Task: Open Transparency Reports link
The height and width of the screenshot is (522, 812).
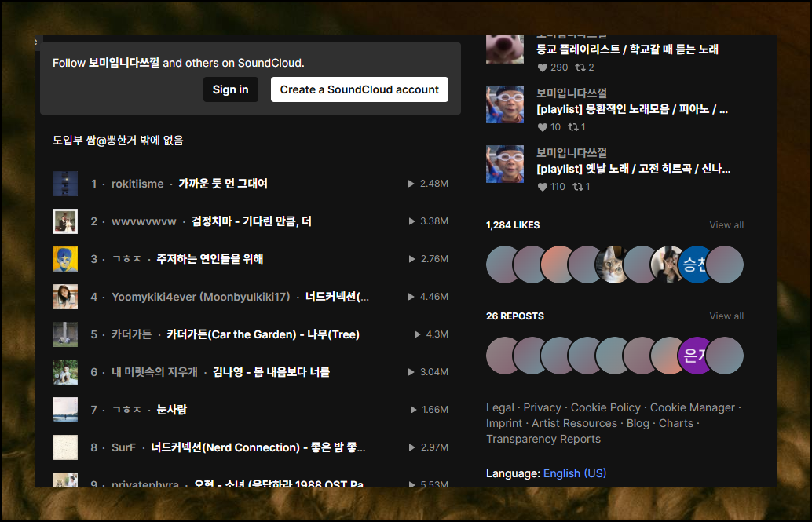Action: (x=543, y=439)
